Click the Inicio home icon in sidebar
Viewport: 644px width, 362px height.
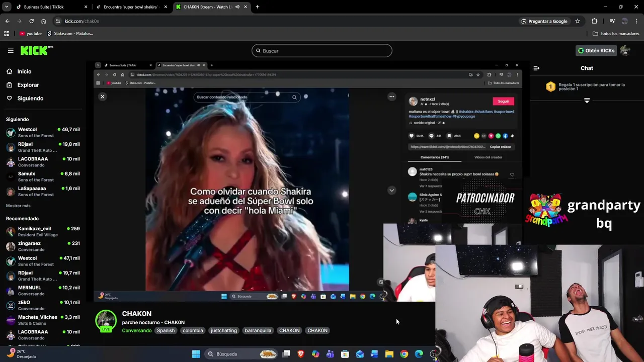click(x=10, y=71)
